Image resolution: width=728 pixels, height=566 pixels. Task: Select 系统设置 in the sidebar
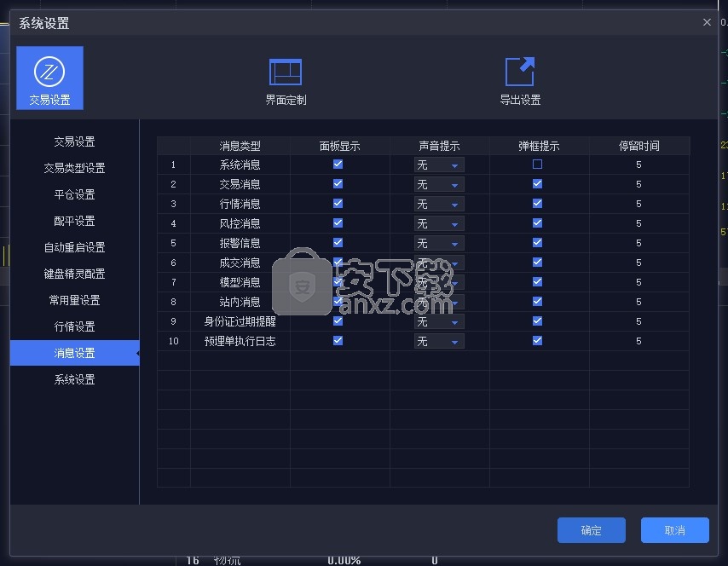tap(74, 380)
